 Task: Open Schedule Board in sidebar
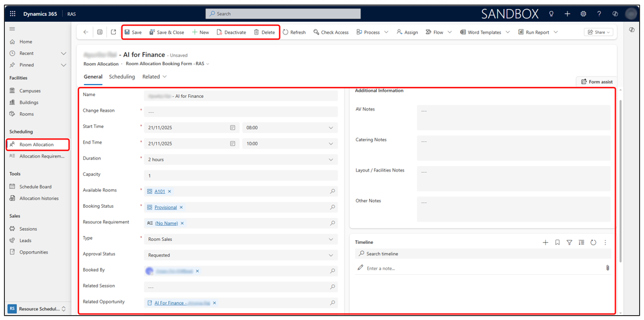coord(35,187)
